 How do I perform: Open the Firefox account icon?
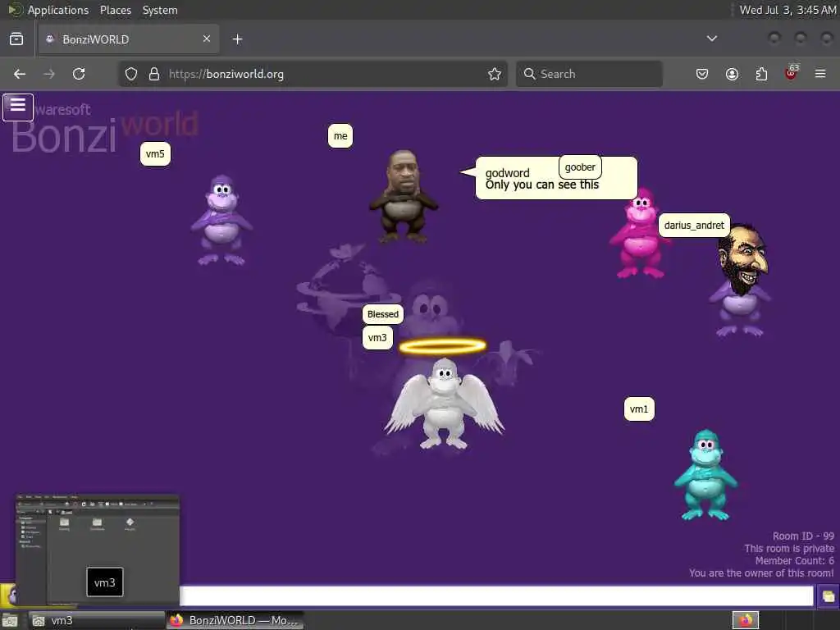tap(732, 74)
